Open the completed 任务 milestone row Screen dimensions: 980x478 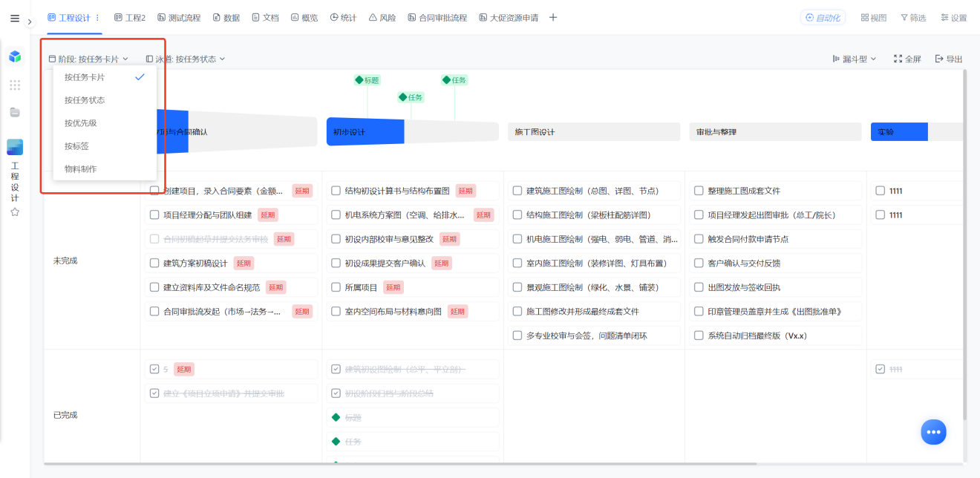(x=413, y=442)
